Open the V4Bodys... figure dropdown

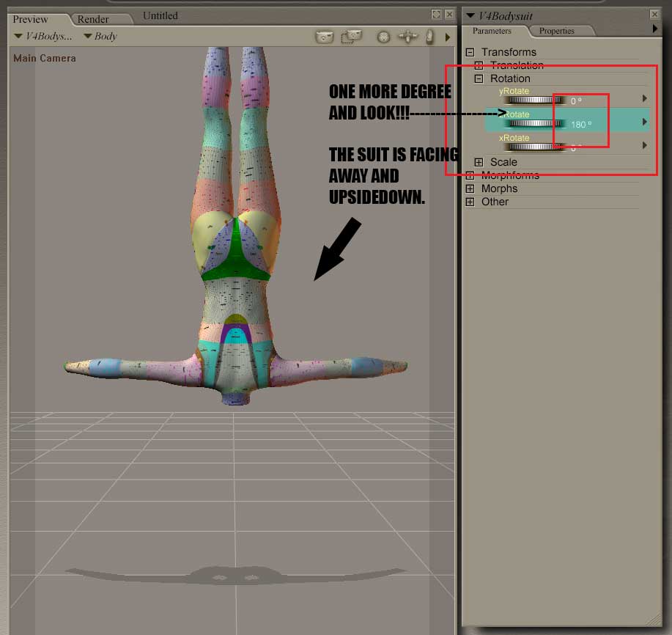43,37
